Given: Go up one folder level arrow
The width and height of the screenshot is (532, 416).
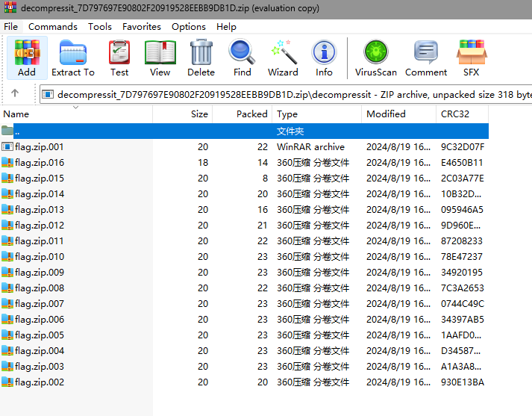Looking at the screenshot, I should coord(15,93).
